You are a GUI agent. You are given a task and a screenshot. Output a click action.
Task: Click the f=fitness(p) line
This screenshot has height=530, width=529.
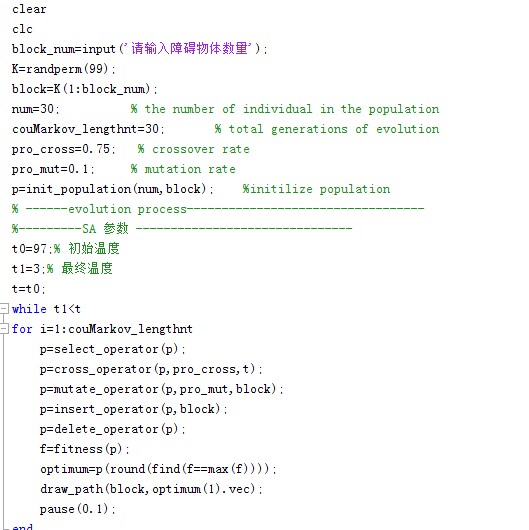pos(85,449)
